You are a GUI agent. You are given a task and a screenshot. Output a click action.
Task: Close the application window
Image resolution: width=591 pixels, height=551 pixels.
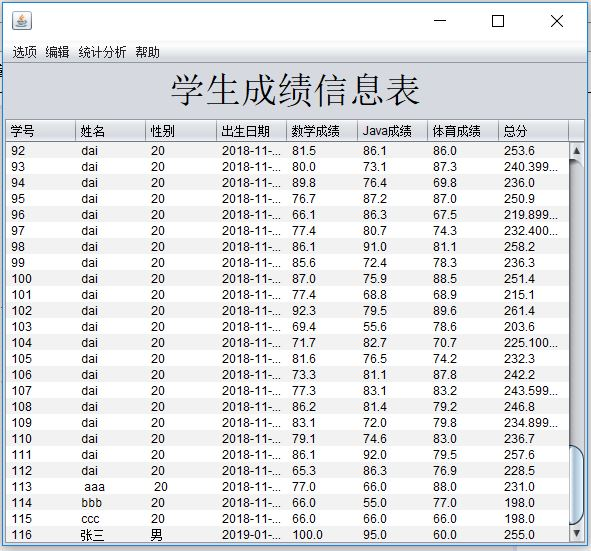(557, 21)
